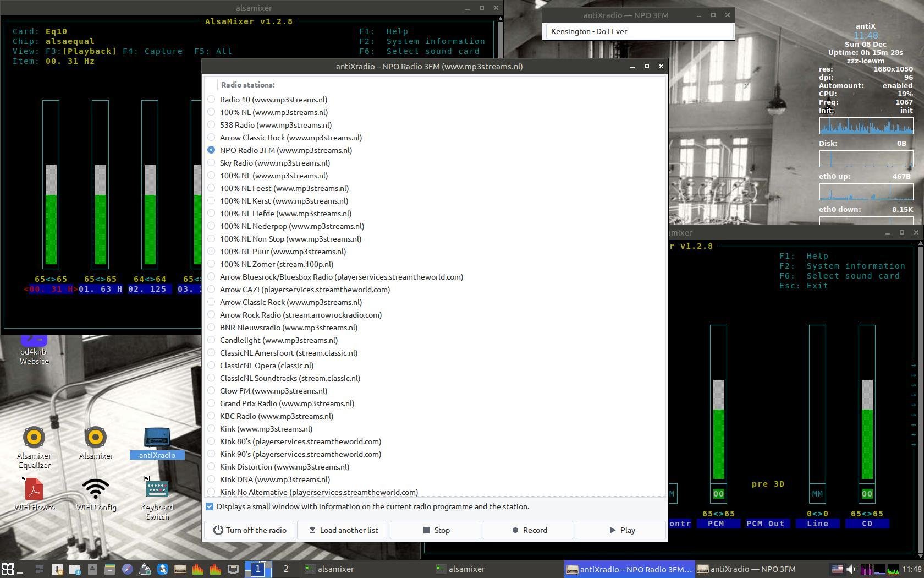Open the WiFi Config desktop icon
Screen dimensions: 924x578
pyautogui.click(x=96, y=494)
